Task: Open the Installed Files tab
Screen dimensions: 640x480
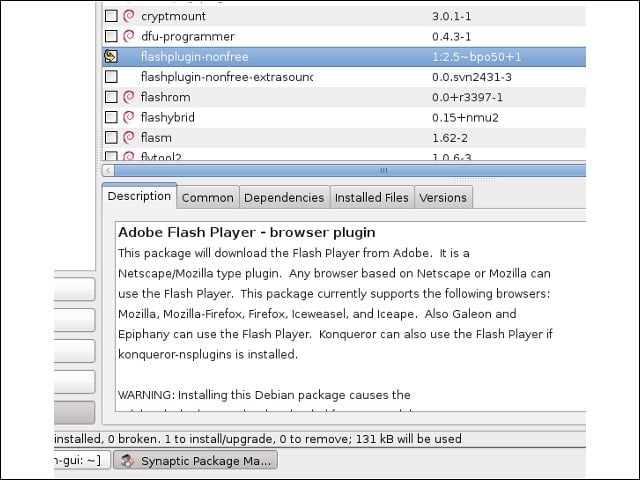Action: click(x=371, y=198)
